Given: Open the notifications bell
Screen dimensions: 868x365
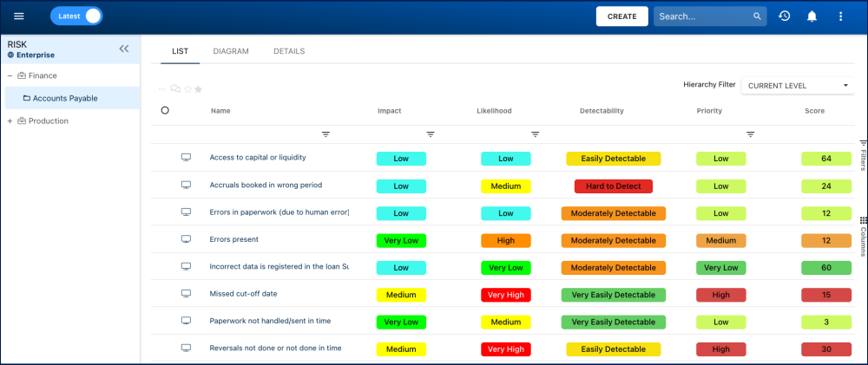Looking at the screenshot, I should (x=812, y=16).
